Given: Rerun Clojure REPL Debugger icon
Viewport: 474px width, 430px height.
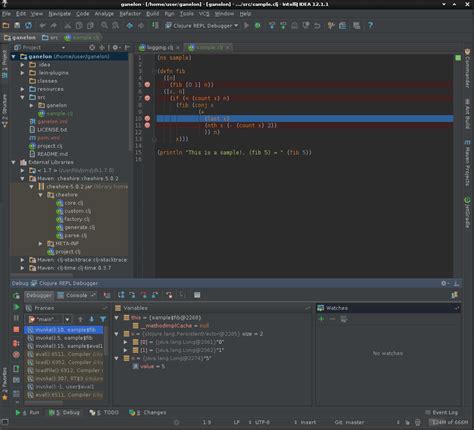Looking at the screenshot, I should (16, 295).
